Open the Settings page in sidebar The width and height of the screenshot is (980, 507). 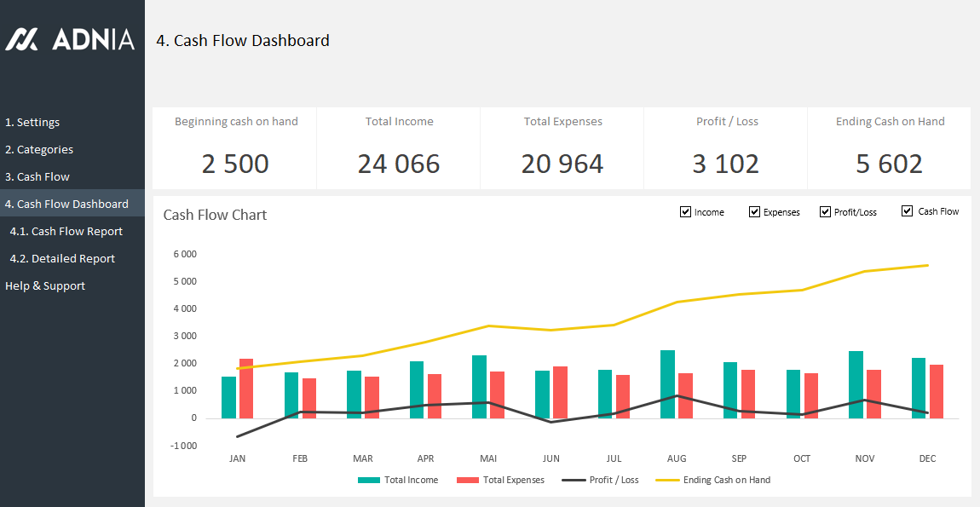coord(32,122)
